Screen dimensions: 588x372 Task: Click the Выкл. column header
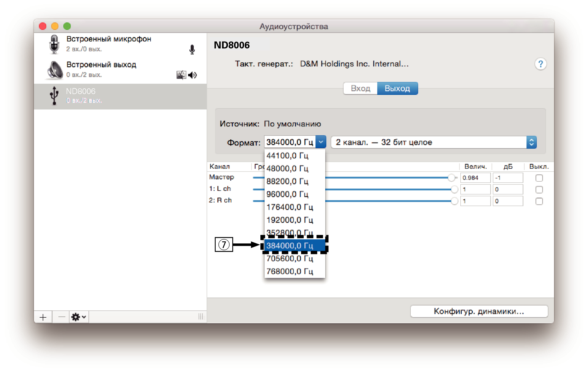(x=539, y=166)
